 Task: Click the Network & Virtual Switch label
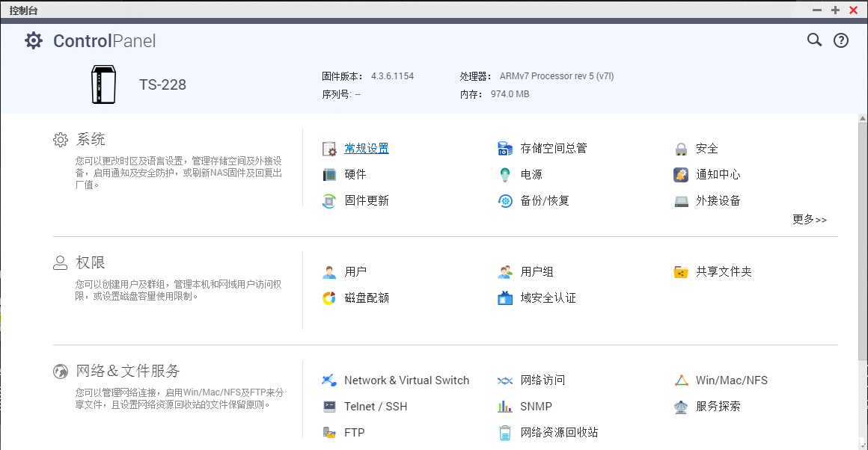coord(407,380)
